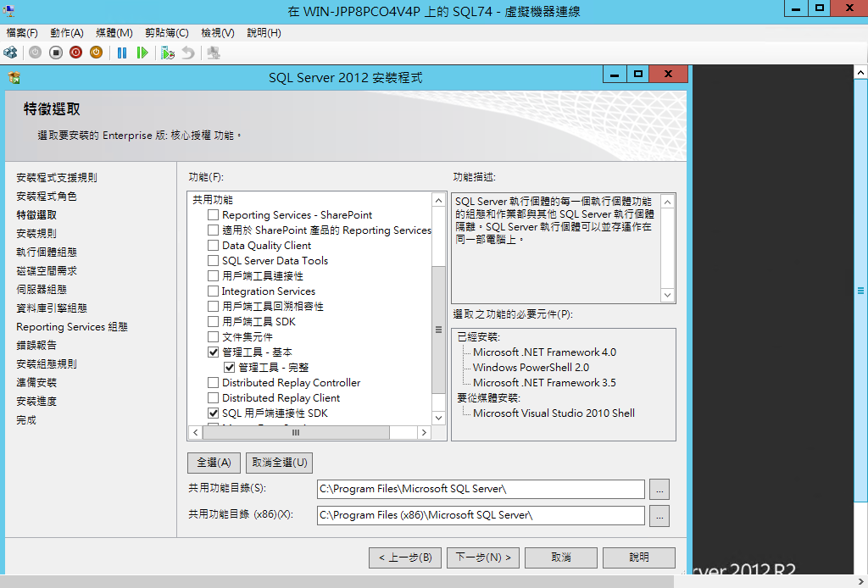
Task: Click the Checkpoint snapshot icon
Action: 168,53
